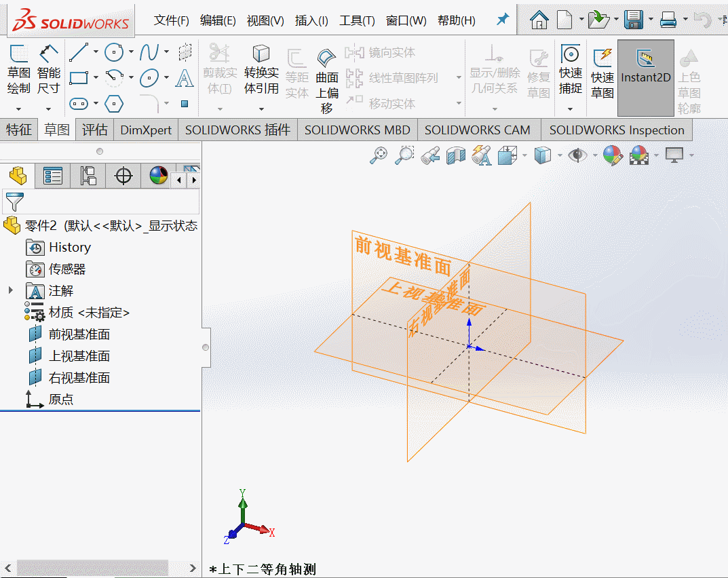
Task: Select the 3-point arc tool
Action: 114,77
